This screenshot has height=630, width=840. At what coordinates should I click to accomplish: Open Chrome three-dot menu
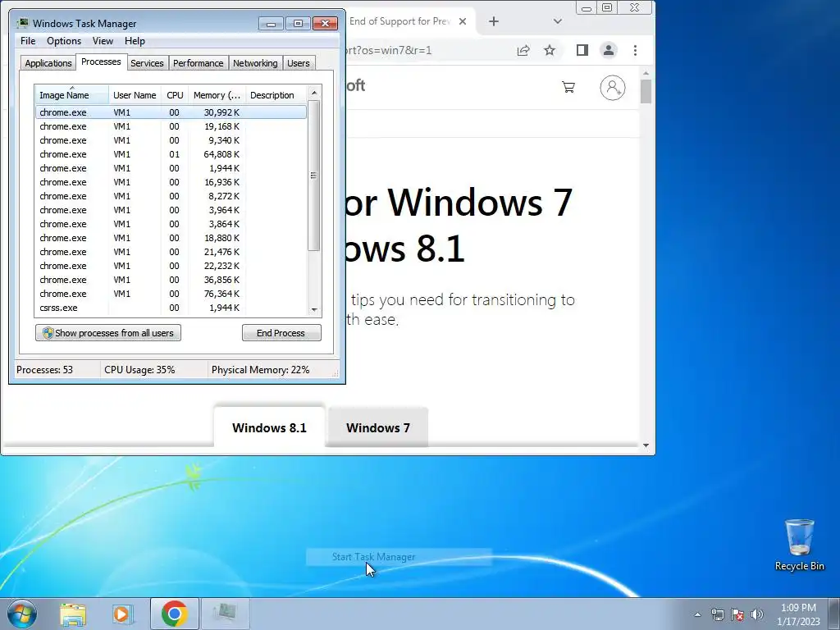pos(636,50)
